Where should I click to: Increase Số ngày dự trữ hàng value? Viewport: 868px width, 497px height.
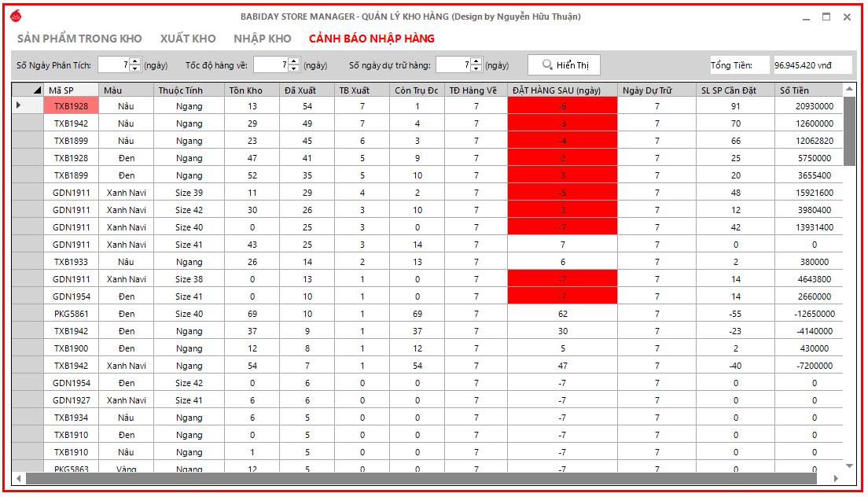click(x=476, y=61)
